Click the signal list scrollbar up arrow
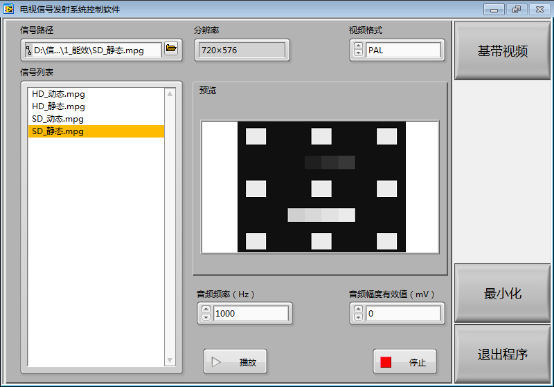 170,94
